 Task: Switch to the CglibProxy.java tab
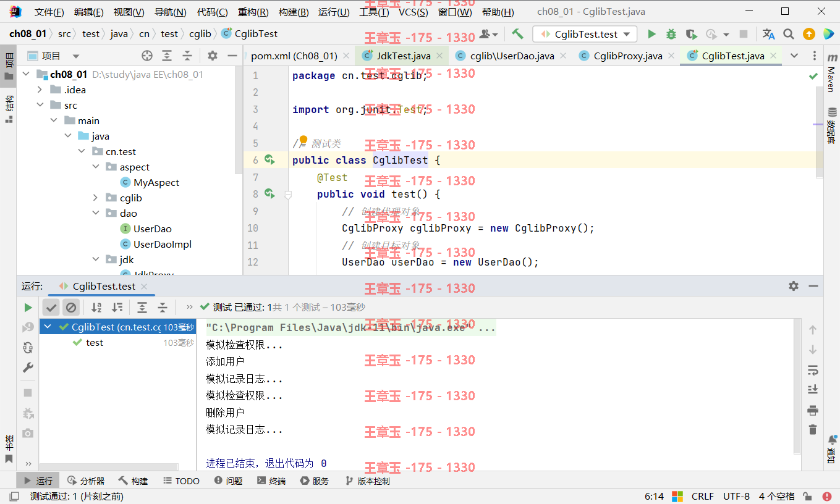click(627, 56)
